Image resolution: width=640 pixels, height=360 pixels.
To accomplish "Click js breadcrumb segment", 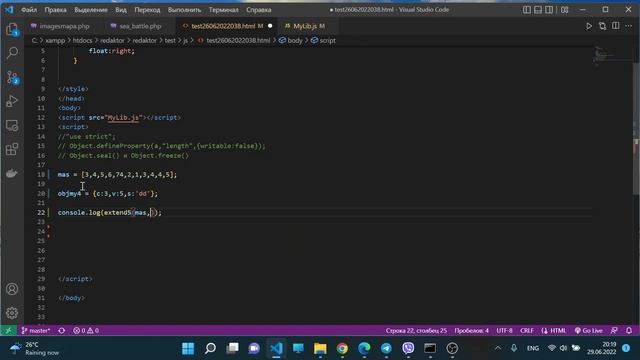I will (x=185, y=40).
